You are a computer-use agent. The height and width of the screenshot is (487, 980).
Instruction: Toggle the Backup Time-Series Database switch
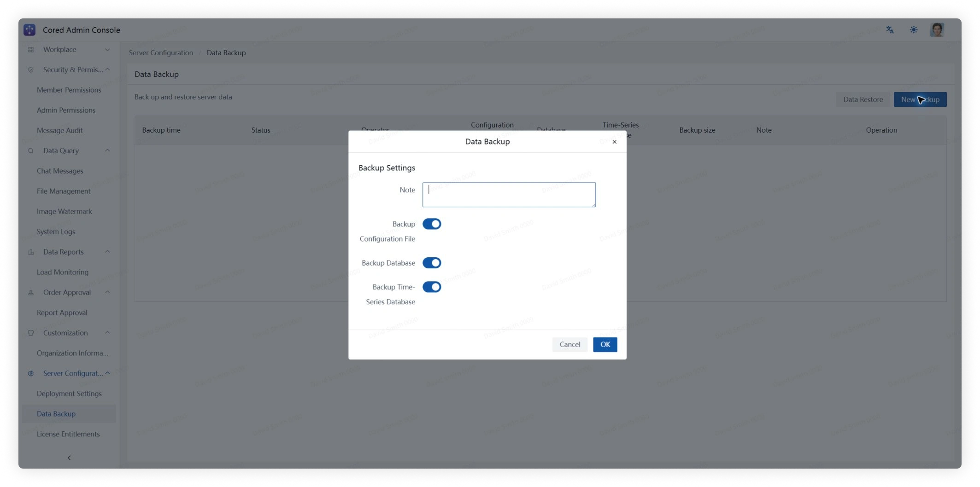[432, 287]
